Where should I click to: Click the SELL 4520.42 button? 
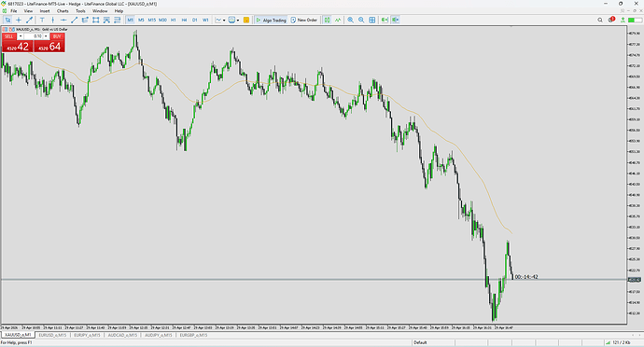point(17,46)
